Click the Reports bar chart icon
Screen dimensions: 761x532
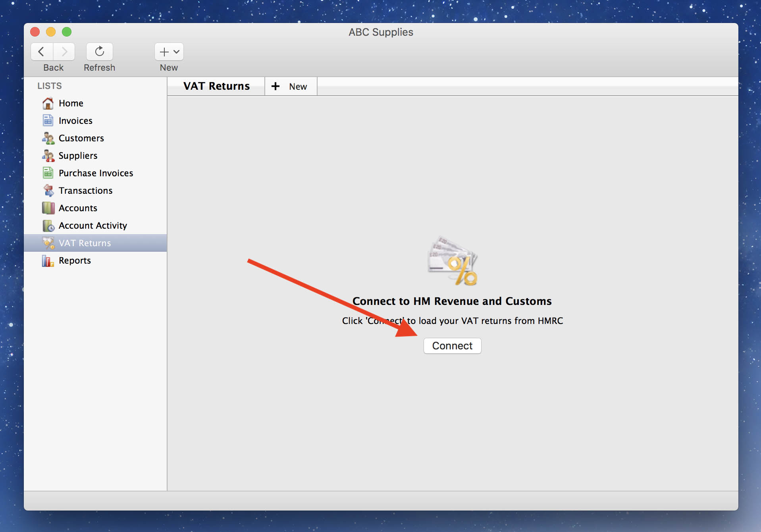48,260
